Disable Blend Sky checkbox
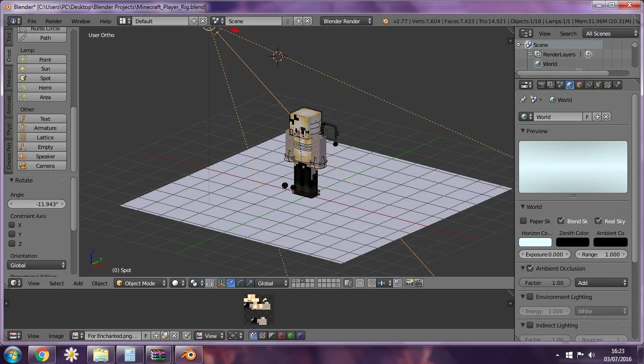The width and height of the screenshot is (644, 364). [x=561, y=221]
